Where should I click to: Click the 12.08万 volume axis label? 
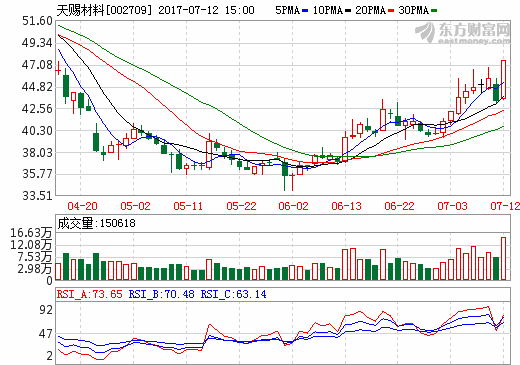click(31, 245)
